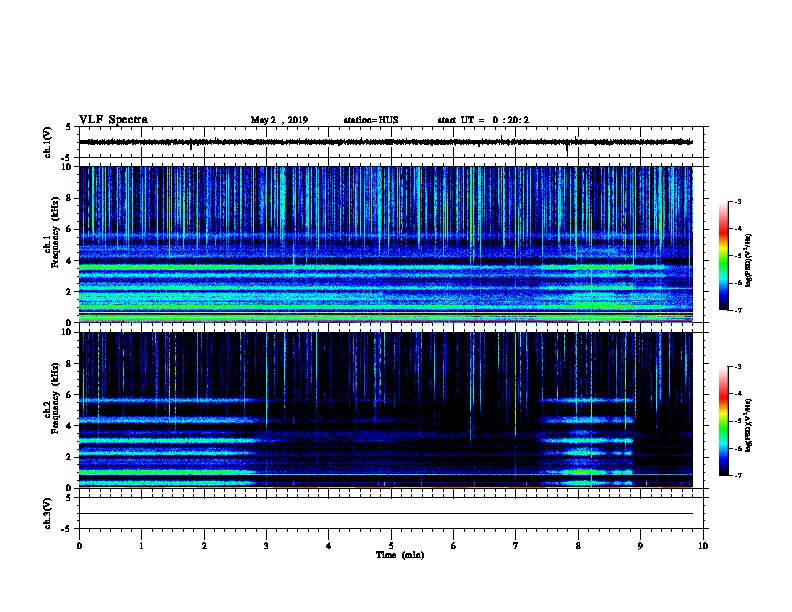Click time axis tick label "7"
The width and height of the screenshot is (792, 612).
click(x=516, y=546)
